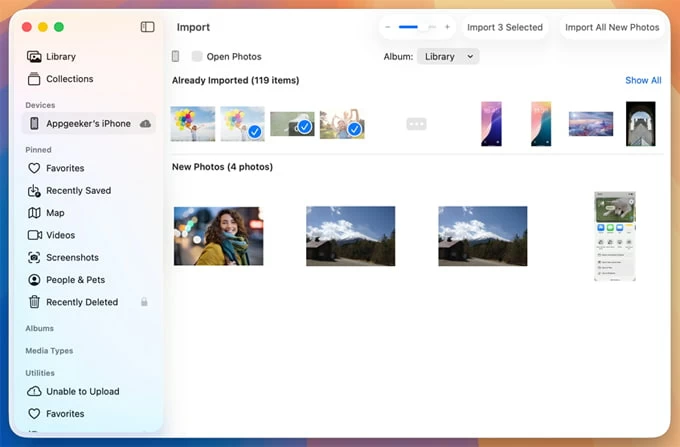
Task: Click the eject icon beside Appgeeker's iPhone
Action: 146,124
